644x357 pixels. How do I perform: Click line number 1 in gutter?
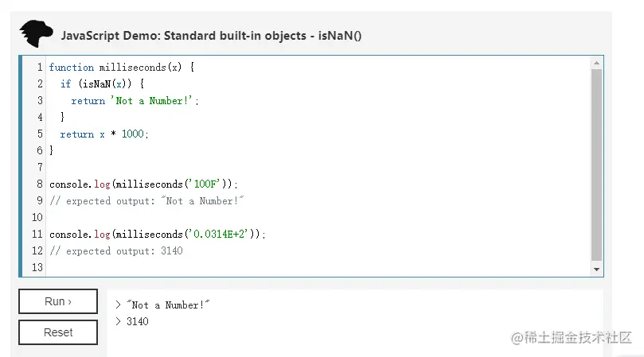[x=39, y=68]
